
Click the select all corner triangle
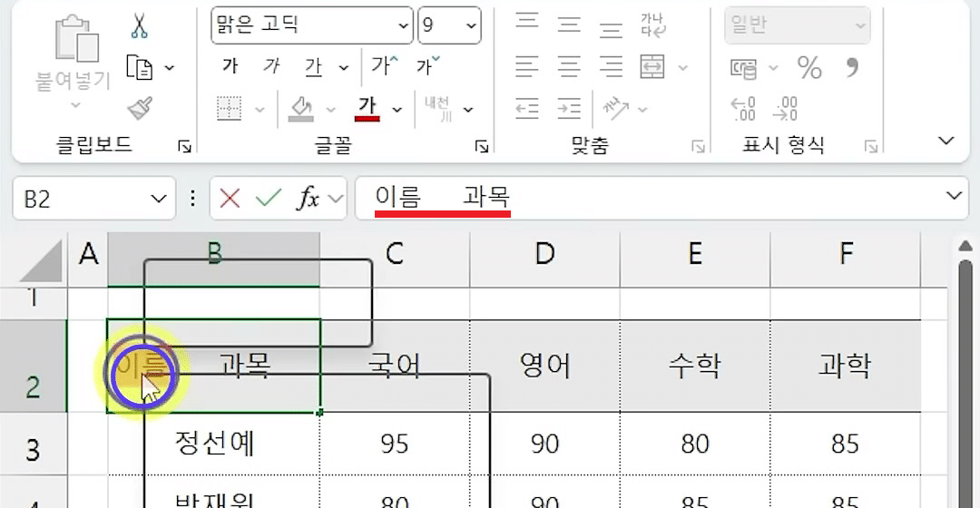pyautogui.click(x=42, y=261)
